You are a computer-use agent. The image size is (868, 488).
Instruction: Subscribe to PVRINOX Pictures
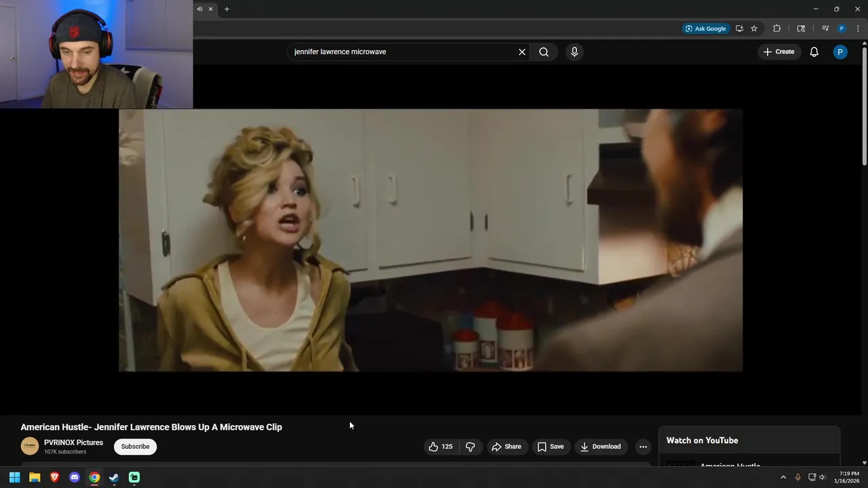tap(135, 447)
